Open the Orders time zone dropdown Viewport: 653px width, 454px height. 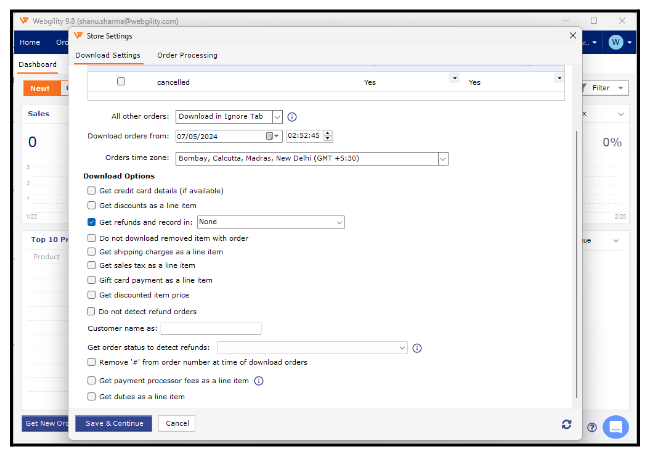[x=443, y=158]
